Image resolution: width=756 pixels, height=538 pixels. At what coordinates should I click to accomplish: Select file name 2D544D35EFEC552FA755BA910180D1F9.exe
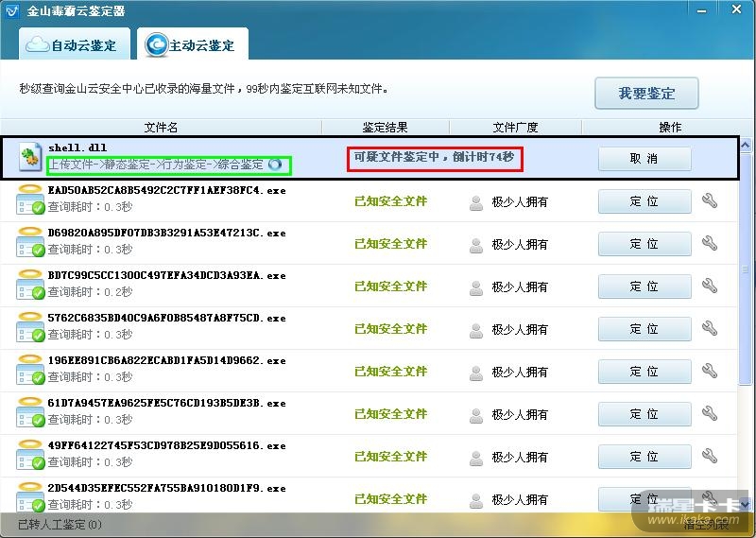click(167, 487)
